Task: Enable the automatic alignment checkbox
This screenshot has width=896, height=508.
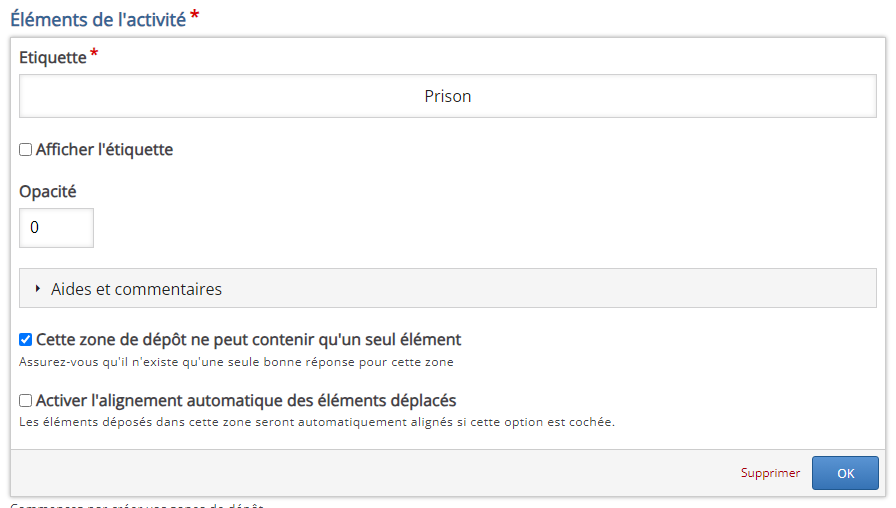Action: tap(26, 401)
